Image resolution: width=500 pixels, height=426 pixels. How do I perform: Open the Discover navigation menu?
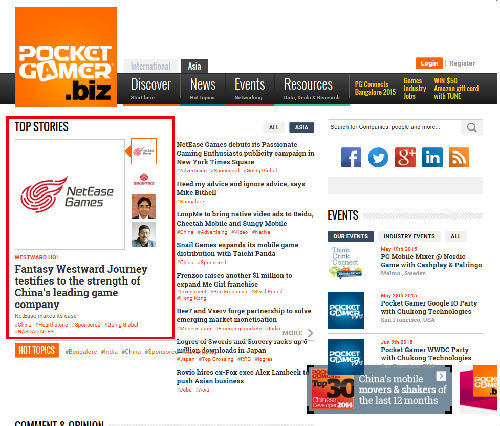tap(151, 89)
